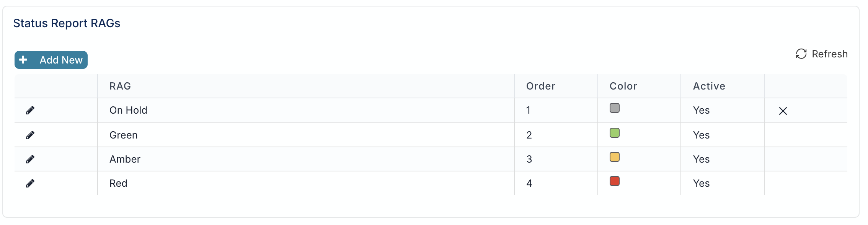Click the amber color swatch
The width and height of the screenshot is (868, 225).
(x=615, y=157)
